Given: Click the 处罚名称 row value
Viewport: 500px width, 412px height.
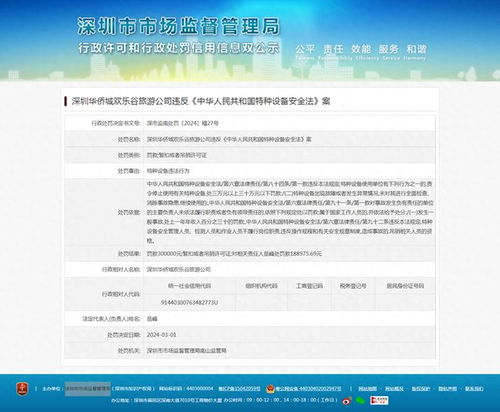Looking at the screenshot, I should pos(229,139).
